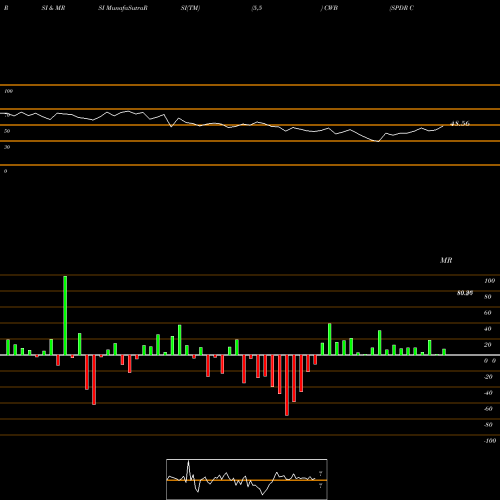Click the RSI axis label 100 on left

point(8,91)
